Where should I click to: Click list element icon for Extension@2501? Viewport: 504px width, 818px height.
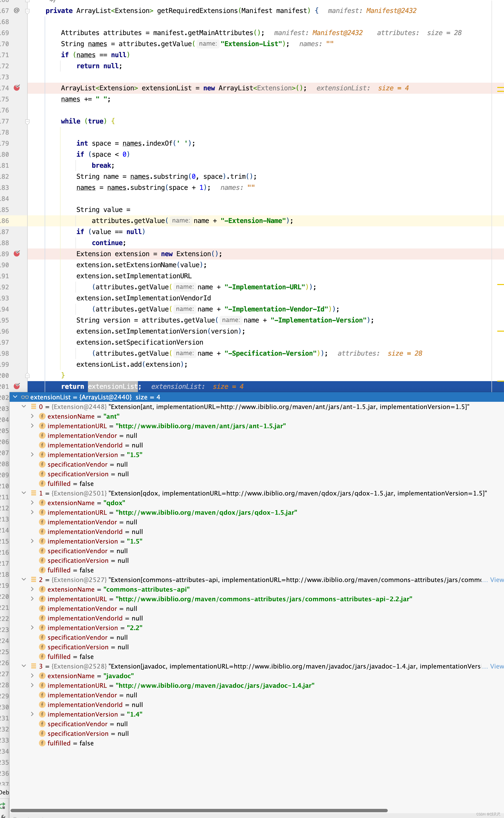click(x=33, y=493)
